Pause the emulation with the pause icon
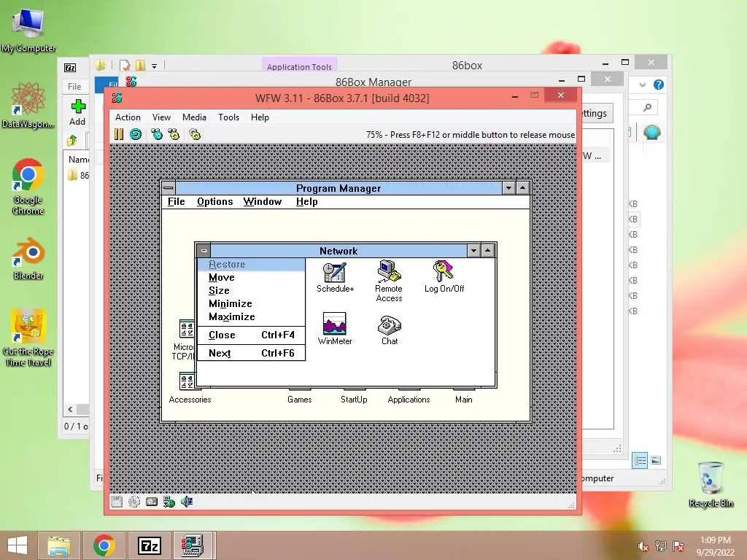 coord(119,134)
